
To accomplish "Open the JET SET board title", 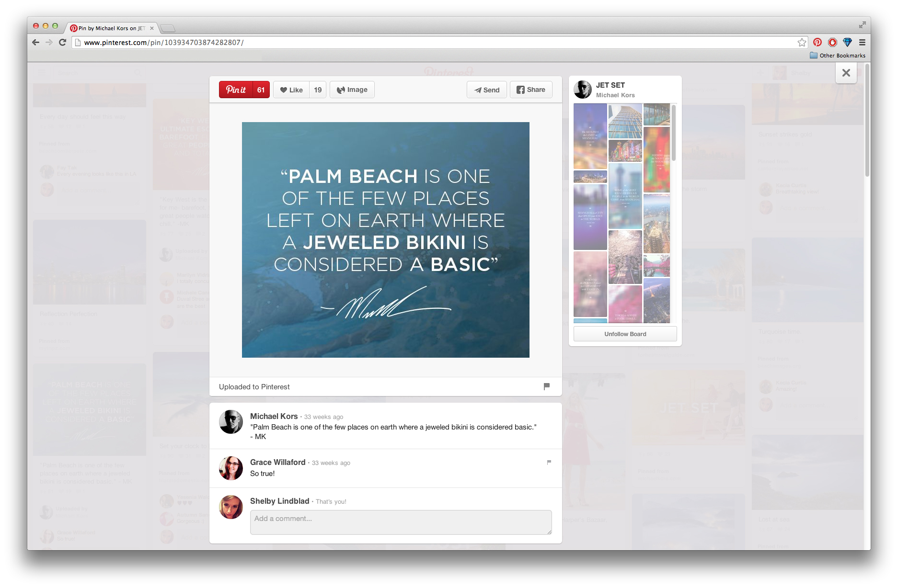I will point(610,85).
